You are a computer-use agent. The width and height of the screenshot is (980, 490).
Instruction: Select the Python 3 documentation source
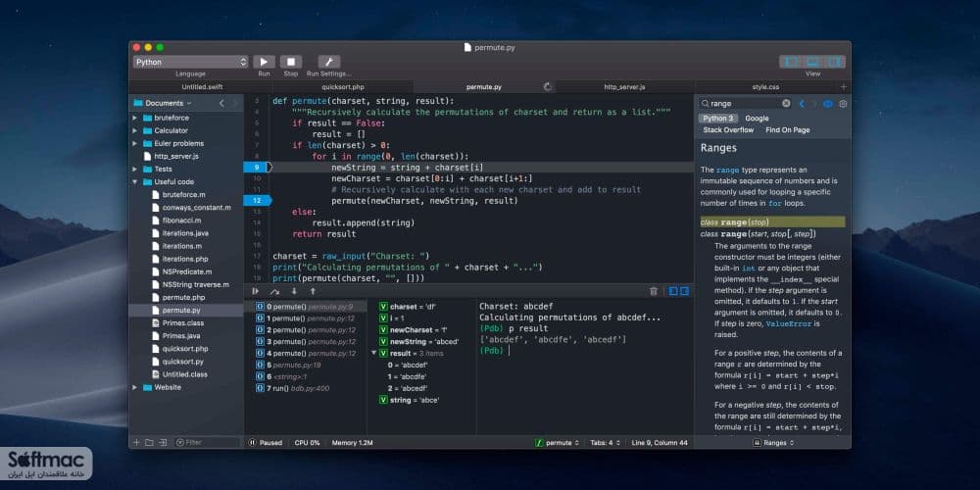coord(718,119)
